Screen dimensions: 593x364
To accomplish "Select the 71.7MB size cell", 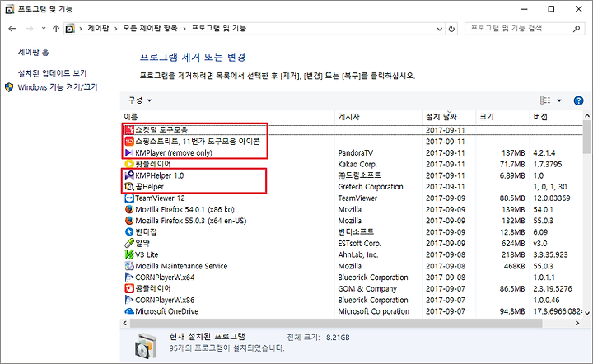I will click(512, 164).
